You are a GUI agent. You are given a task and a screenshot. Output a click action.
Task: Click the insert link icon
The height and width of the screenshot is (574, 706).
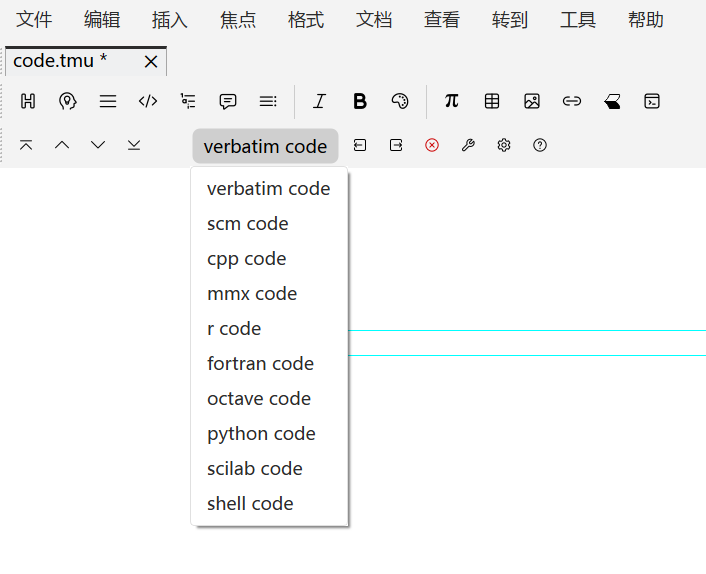(572, 101)
